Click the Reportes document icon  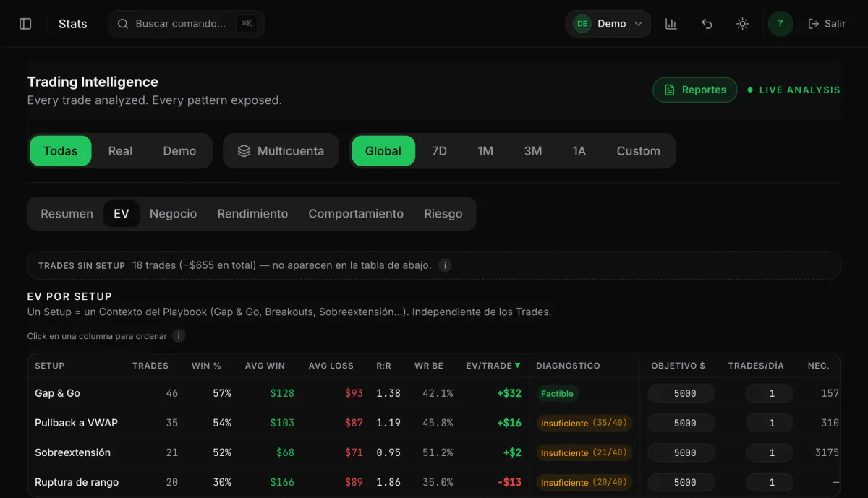(x=669, y=90)
